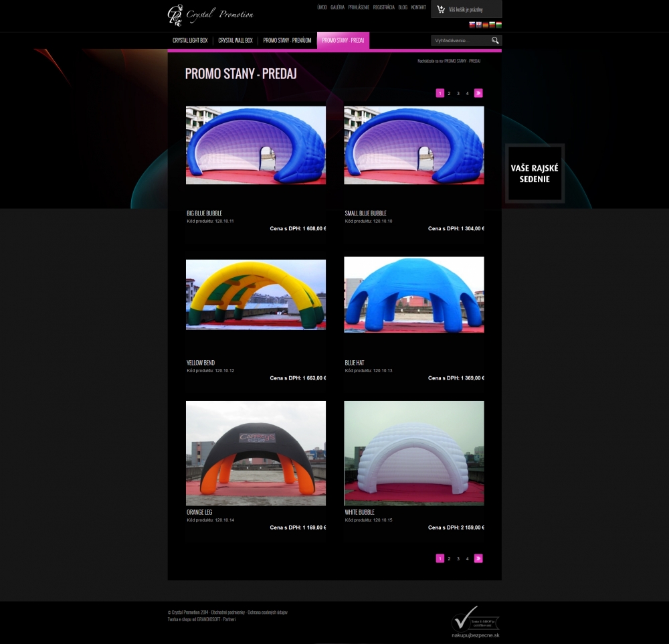Screen dimensions: 669x644
Task: Open Ochrana osobných údajov footer link
Action: (268, 612)
